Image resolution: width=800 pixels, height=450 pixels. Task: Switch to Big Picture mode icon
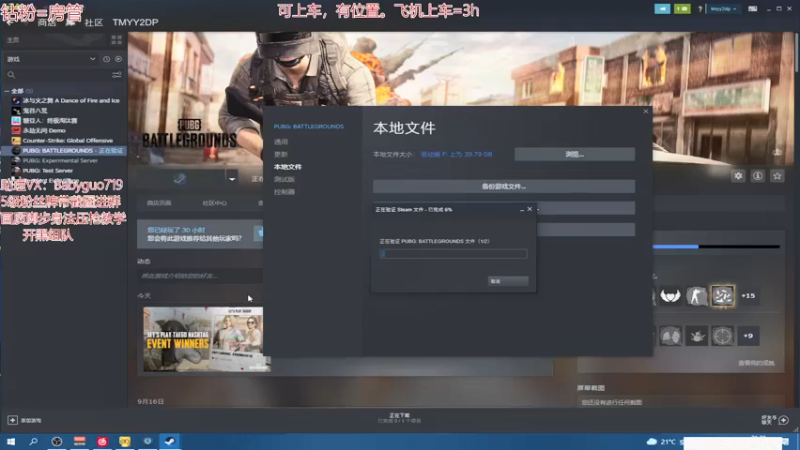coord(753,9)
